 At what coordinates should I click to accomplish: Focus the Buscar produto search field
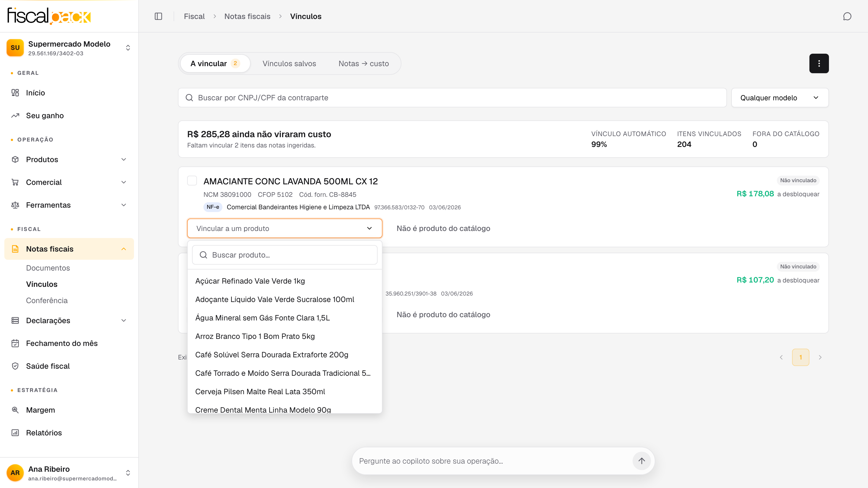pos(284,255)
